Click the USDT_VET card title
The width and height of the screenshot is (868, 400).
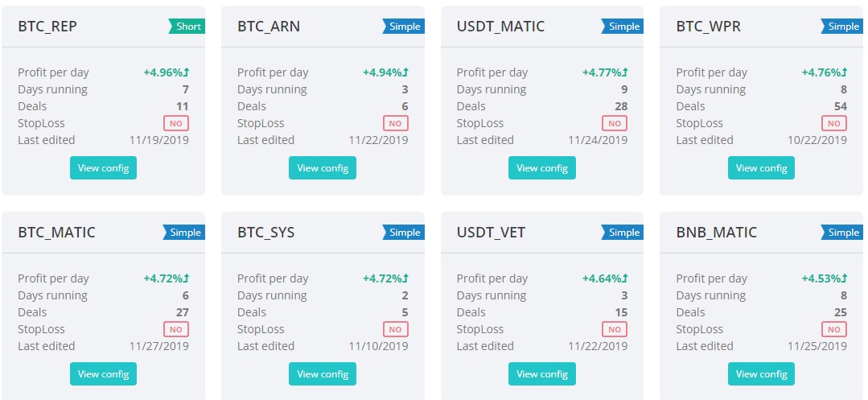pos(491,233)
